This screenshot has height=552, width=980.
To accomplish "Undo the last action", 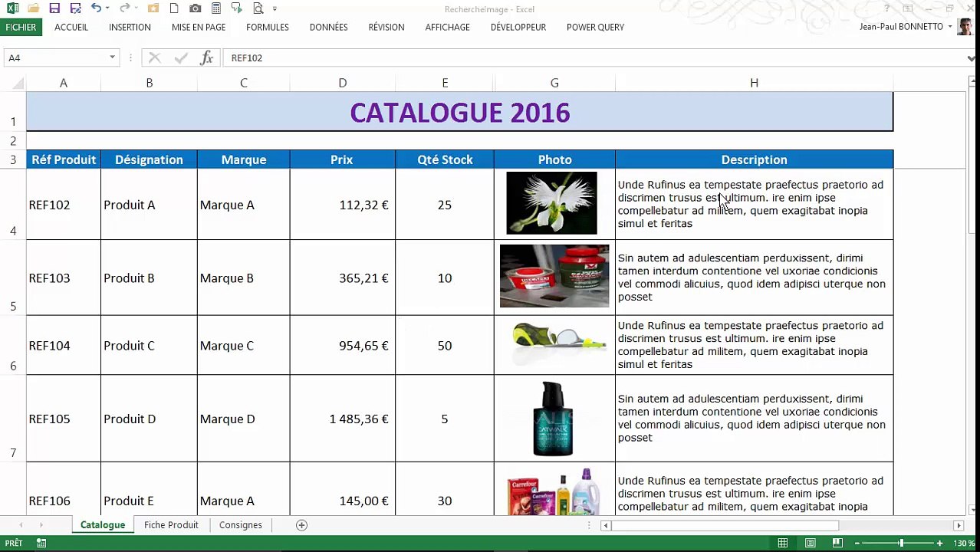I will coord(96,8).
